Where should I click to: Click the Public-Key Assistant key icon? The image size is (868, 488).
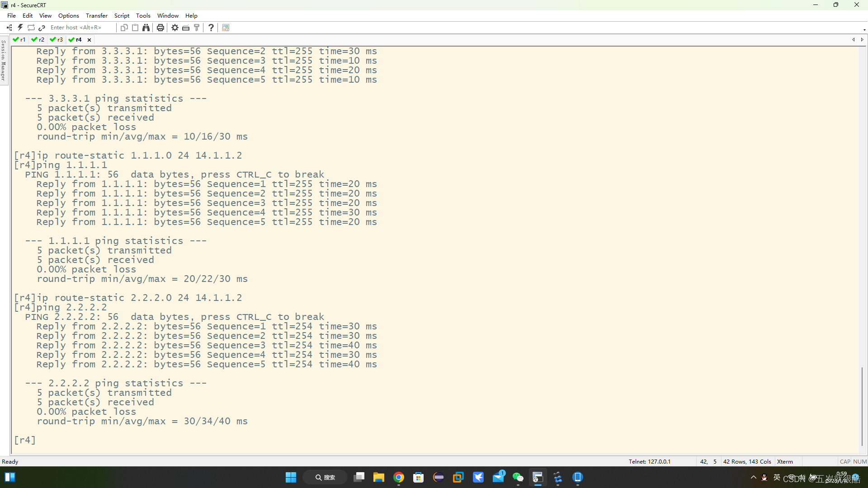click(197, 28)
